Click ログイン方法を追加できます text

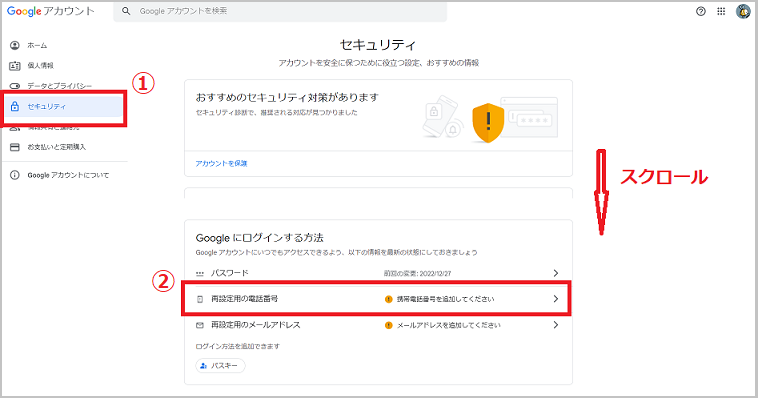coord(238,346)
